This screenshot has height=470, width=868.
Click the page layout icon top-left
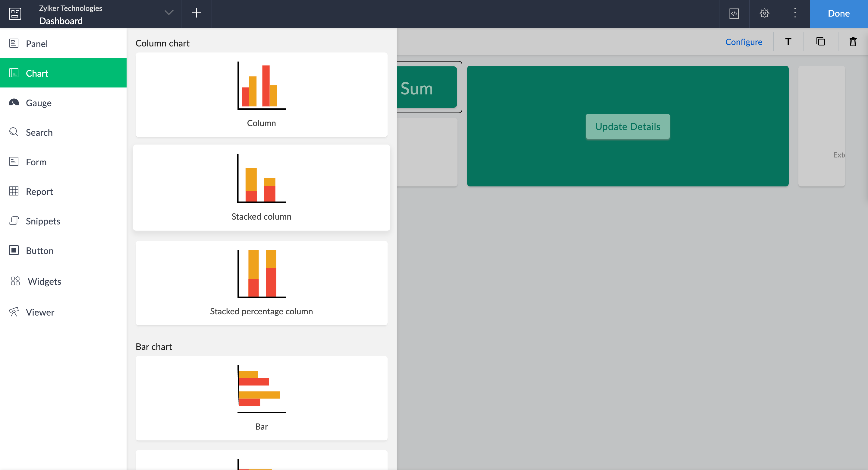click(15, 14)
